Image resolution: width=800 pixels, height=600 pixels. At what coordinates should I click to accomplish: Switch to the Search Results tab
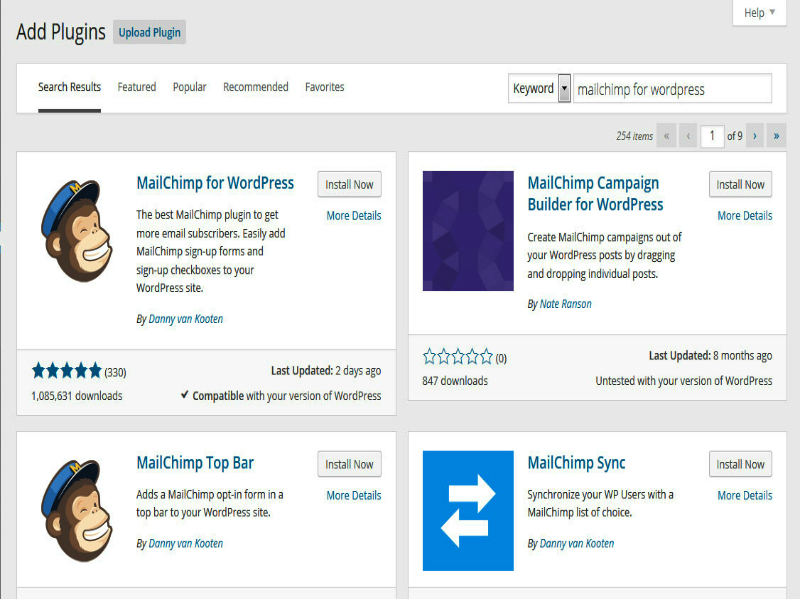69,87
